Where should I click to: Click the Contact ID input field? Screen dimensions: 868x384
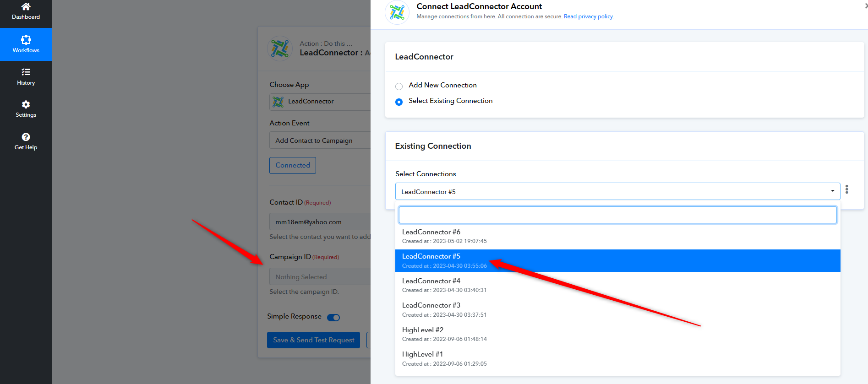tap(320, 222)
